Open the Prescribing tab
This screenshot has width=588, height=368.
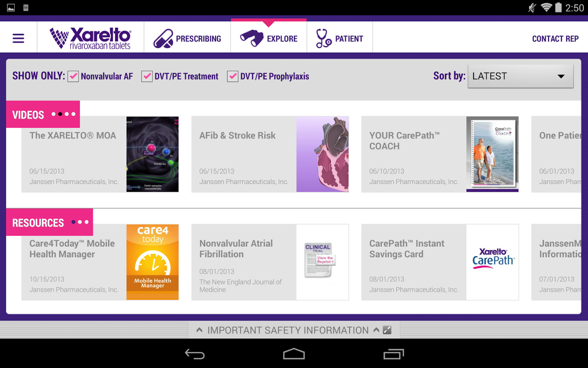coord(187,38)
